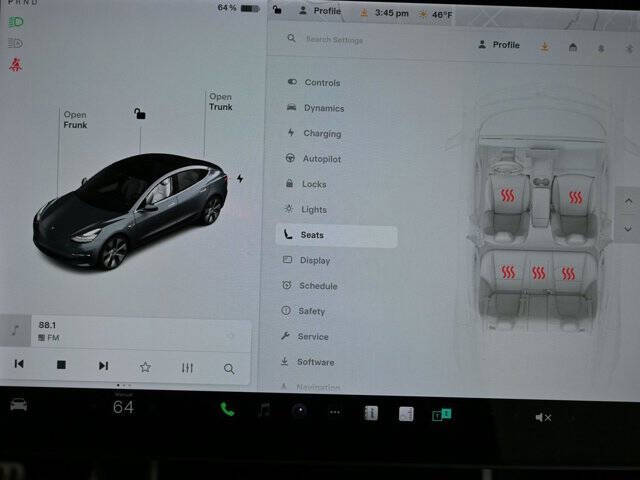Click the Tesla car image
The width and height of the screenshot is (640, 480).
click(x=130, y=211)
